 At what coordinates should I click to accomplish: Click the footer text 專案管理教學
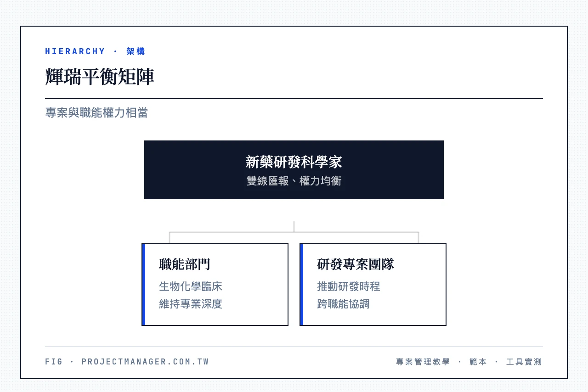coord(423,362)
